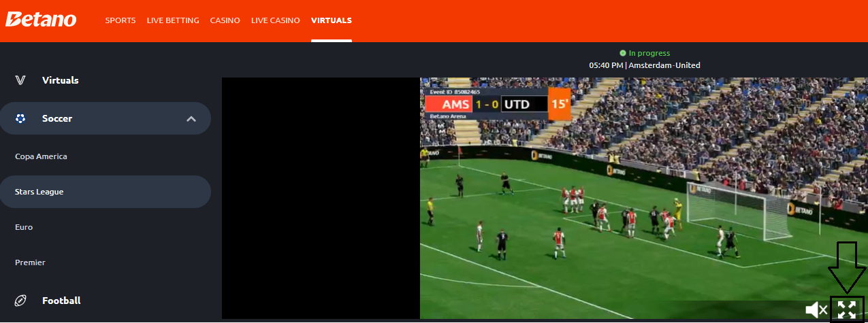Click the soccer ball icon
The image size is (868, 323).
20,118
